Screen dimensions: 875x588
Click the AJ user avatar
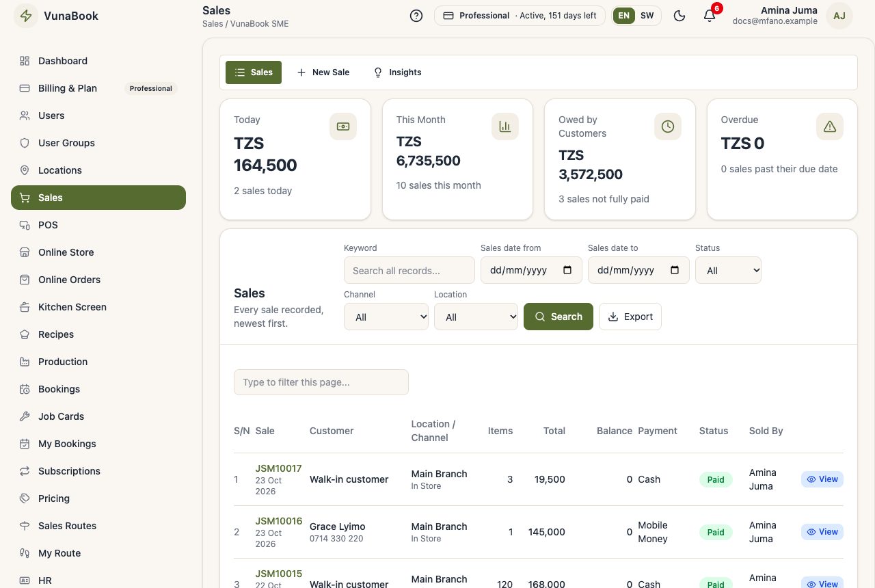[839, 16]
